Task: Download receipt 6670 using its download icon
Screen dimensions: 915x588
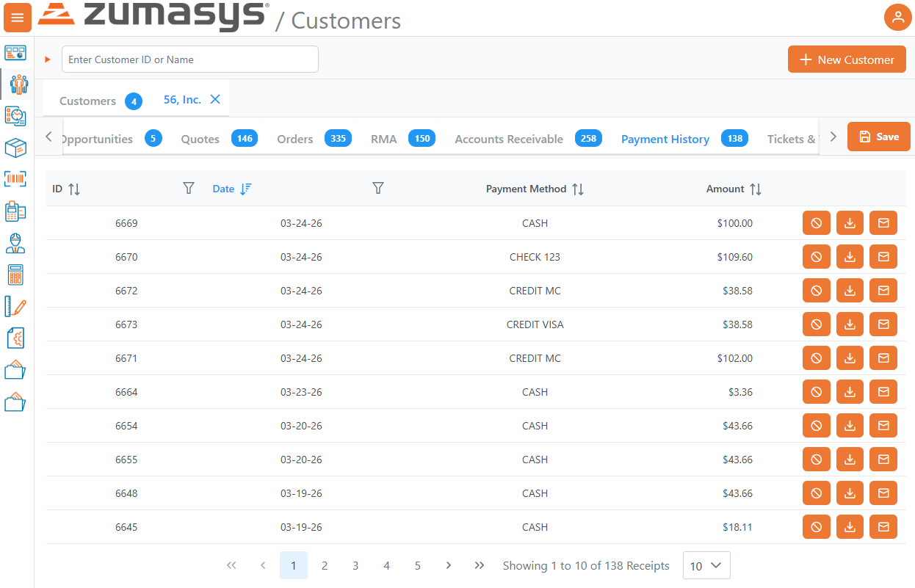Action: pyautogui.click(x=850, y=256)
